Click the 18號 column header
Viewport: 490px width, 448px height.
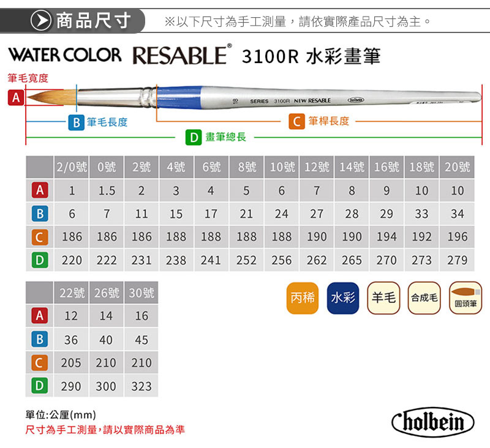pos(421,167)
